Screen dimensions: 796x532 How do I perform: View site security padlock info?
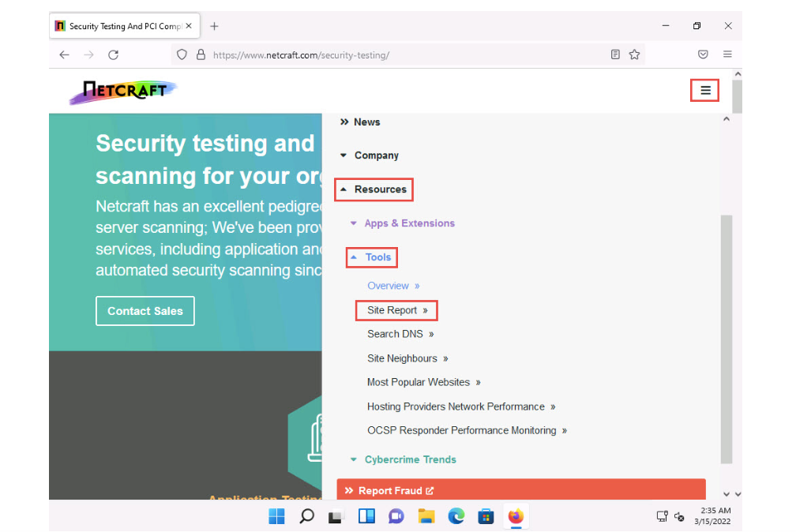201,54
